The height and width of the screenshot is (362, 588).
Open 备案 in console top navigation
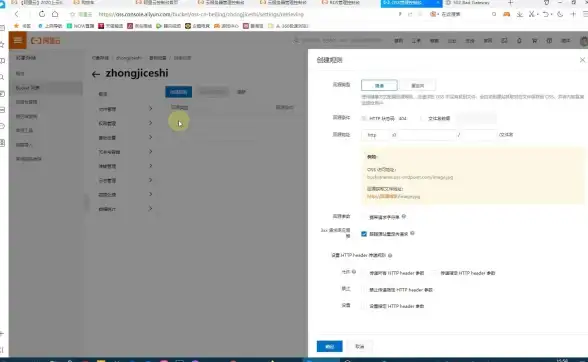point(434,41)
